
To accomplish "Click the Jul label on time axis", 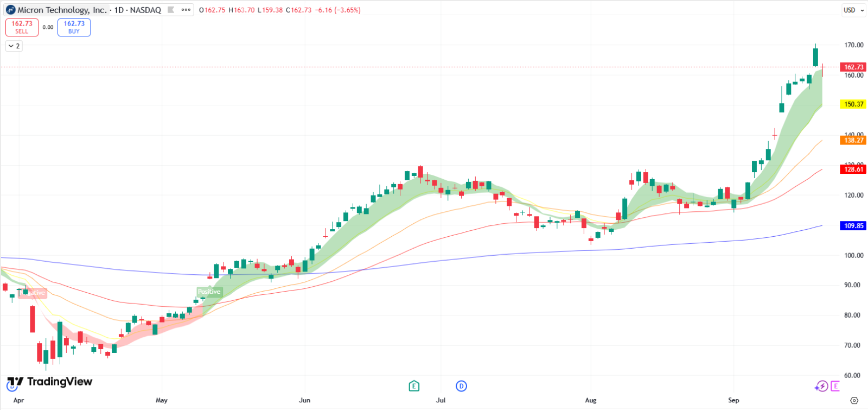I will (x=441, y=400).
